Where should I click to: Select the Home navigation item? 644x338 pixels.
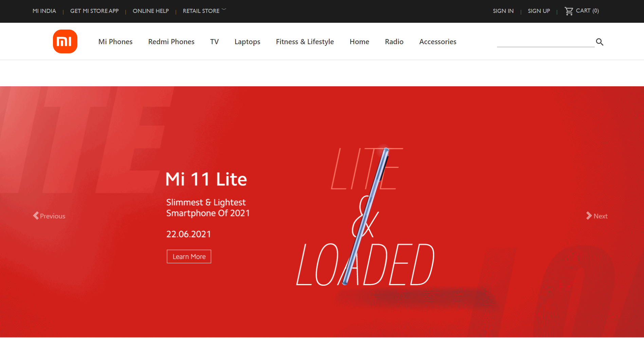point(359,42)
